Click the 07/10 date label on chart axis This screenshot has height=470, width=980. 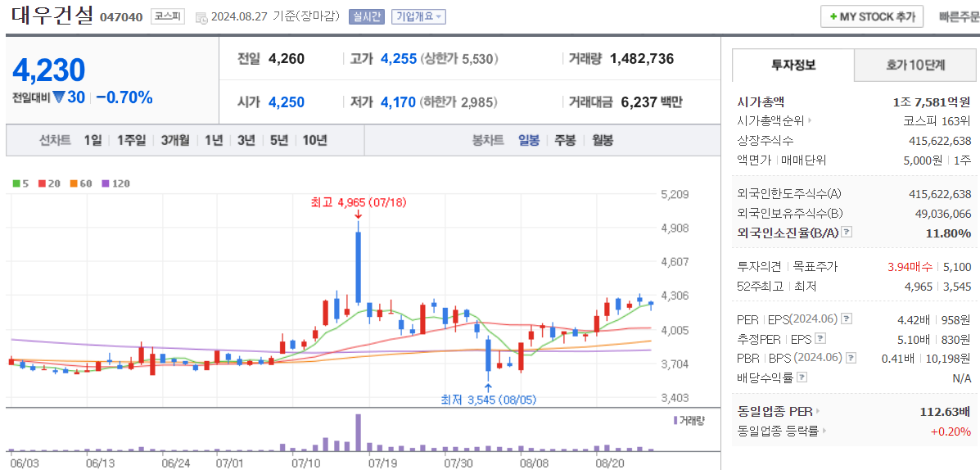click(x=306, y=463)
